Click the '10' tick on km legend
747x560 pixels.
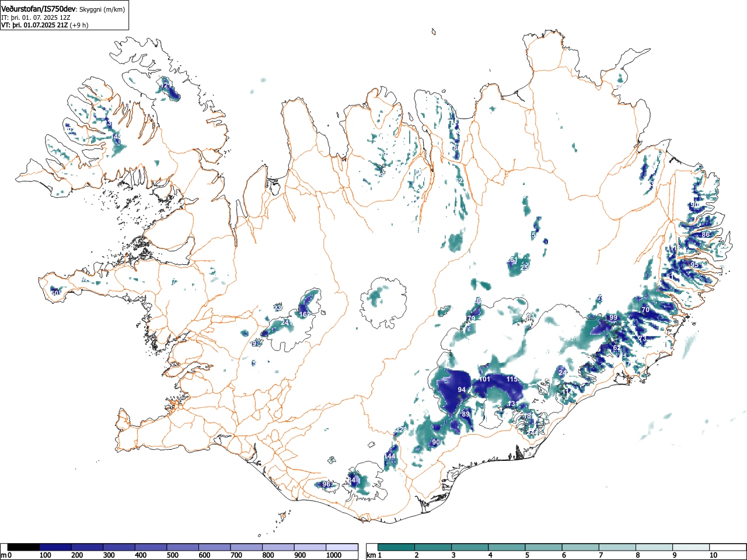713,555
